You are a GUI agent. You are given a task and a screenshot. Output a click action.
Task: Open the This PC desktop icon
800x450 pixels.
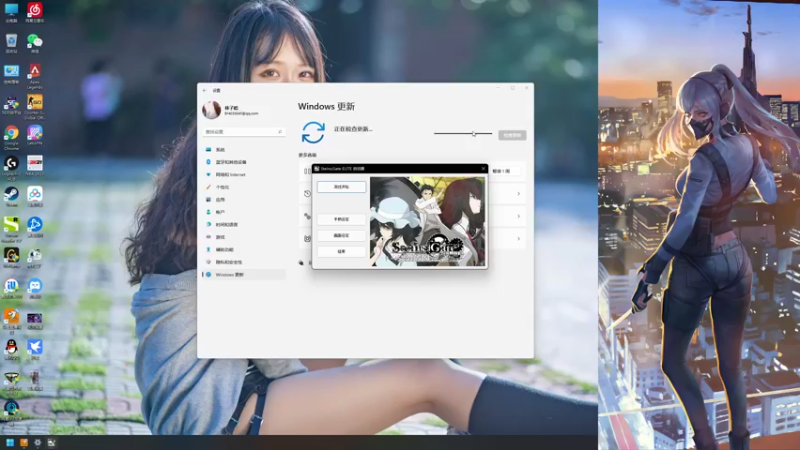coord(11,12)
